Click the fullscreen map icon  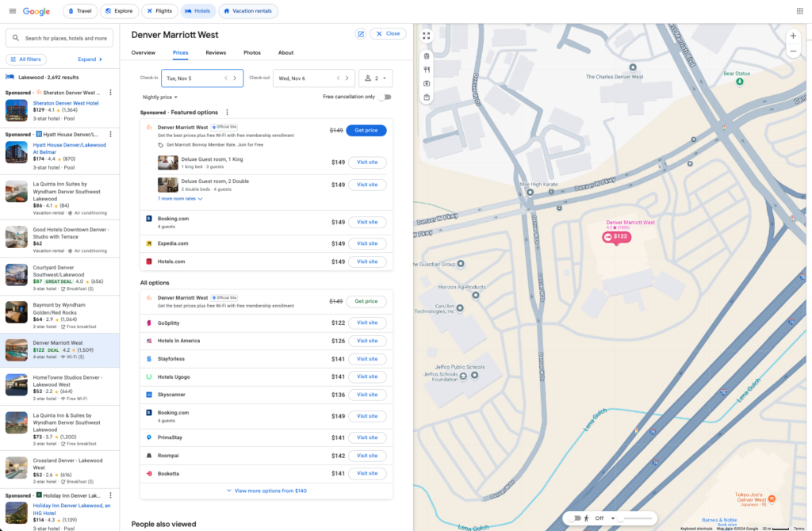[x=426, y=36]
